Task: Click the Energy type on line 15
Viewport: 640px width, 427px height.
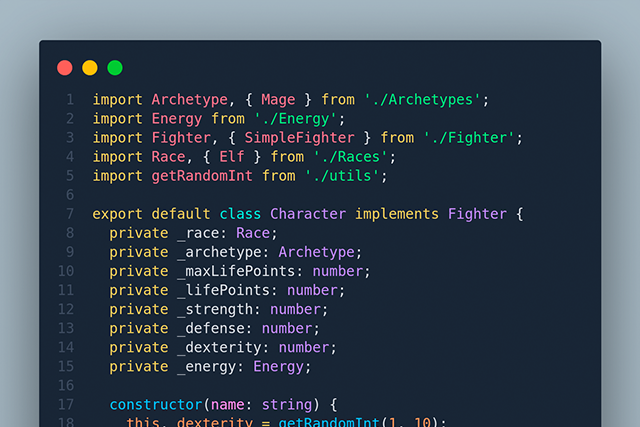Action: pyautogui.click(x=278, y=367)
